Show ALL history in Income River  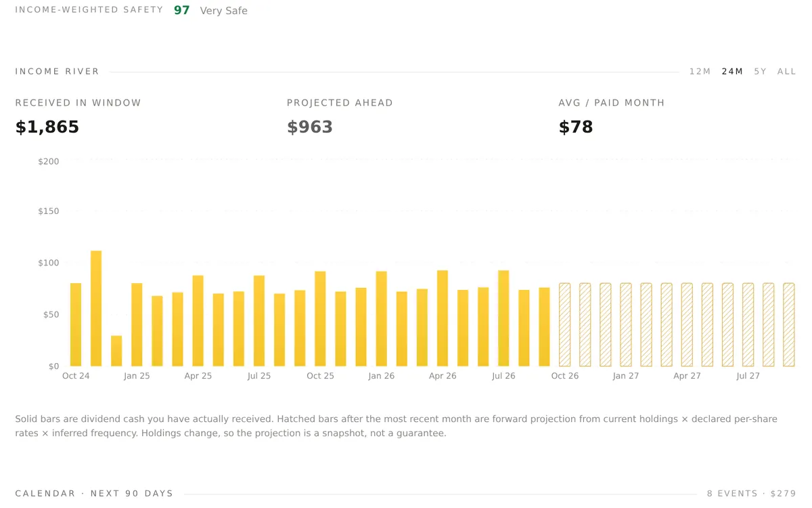click(x=787, y=71)
